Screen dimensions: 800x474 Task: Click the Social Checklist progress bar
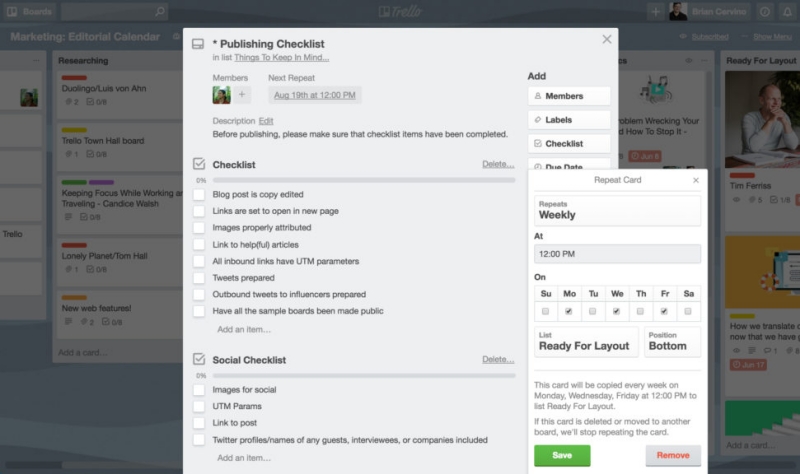click(364, 376)
